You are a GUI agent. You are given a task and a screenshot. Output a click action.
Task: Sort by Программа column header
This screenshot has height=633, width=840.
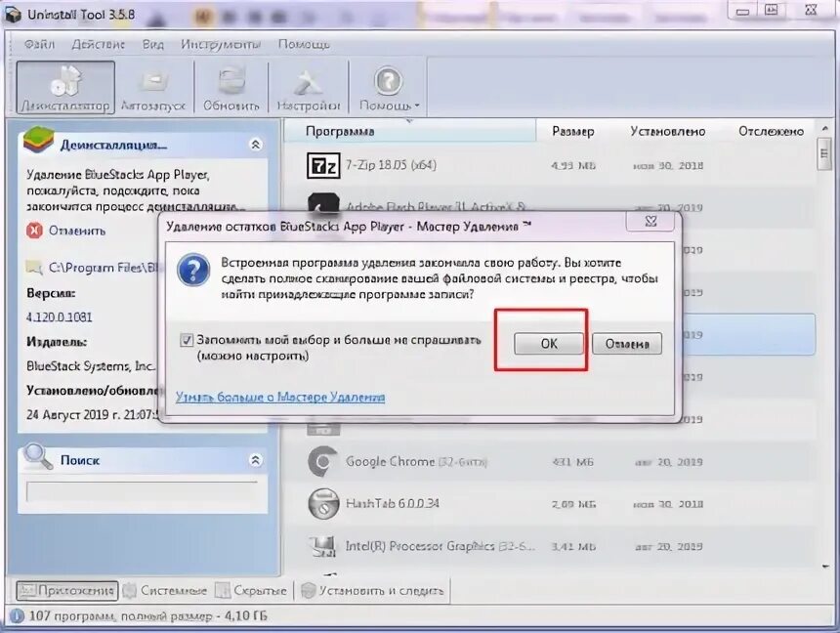click(410, 131)
